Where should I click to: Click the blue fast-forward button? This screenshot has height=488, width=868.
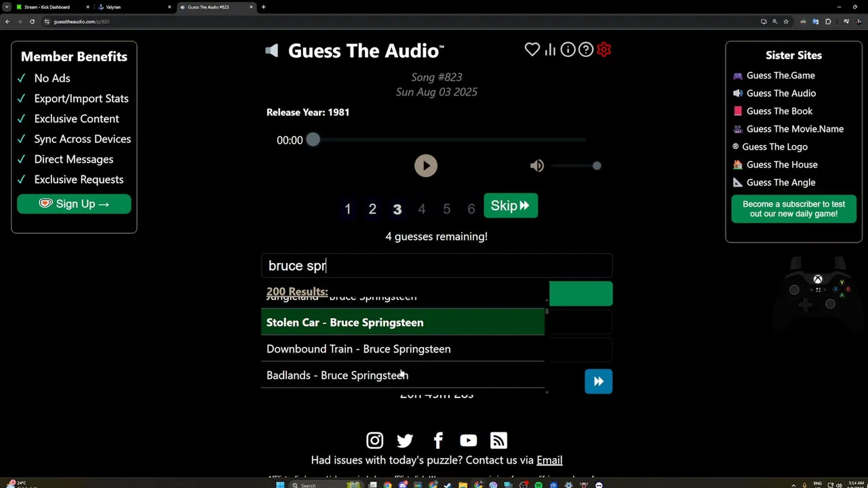tap(598, 382)
